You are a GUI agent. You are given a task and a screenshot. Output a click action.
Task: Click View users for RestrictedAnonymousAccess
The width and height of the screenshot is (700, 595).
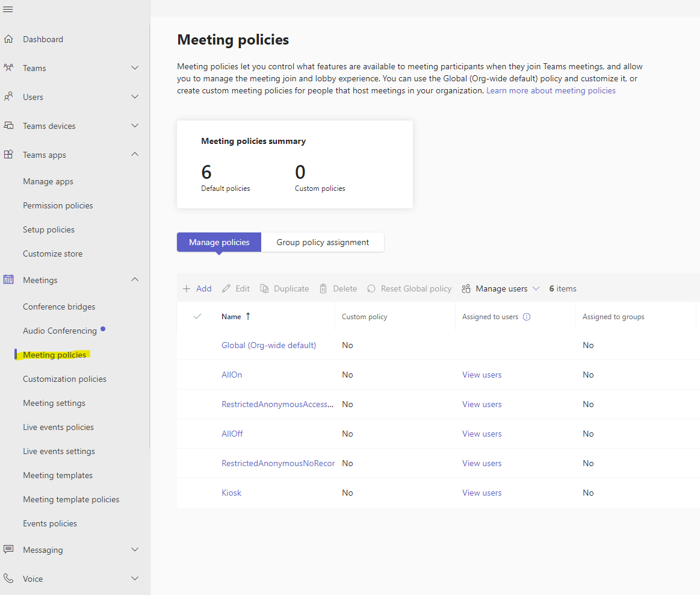[x=482, y=404]
